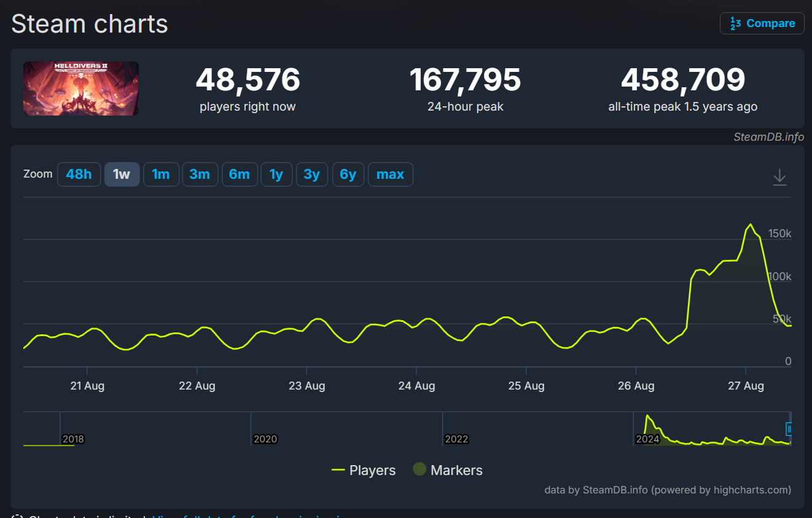Click the 100k y-axis label
The height and width of the screenshot is (518, 812).
click(780, 277)
